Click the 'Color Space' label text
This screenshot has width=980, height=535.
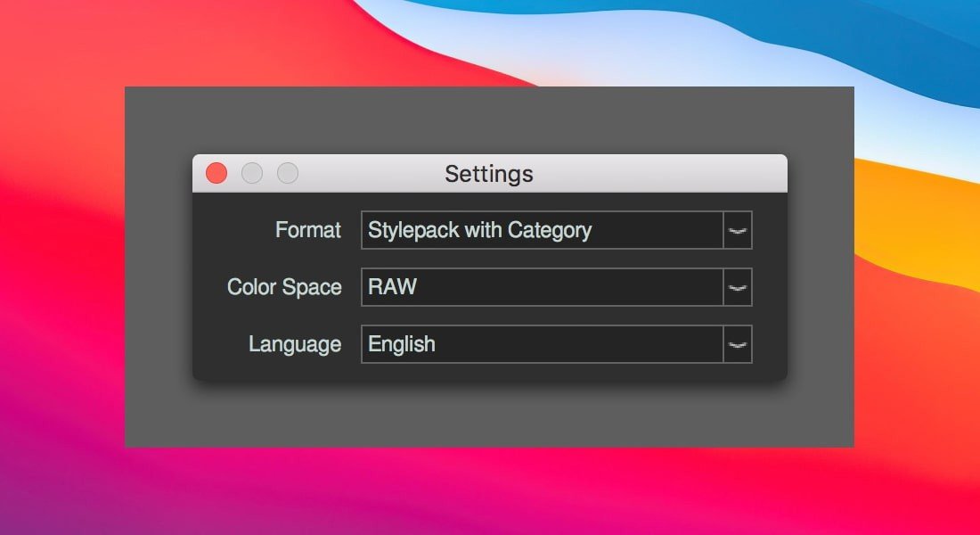284,287
